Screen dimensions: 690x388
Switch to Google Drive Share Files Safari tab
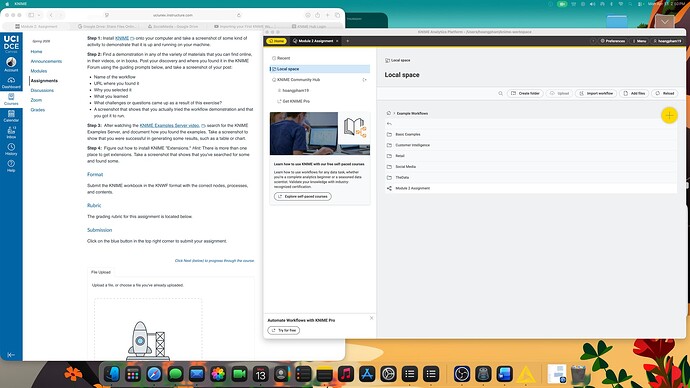106,26
